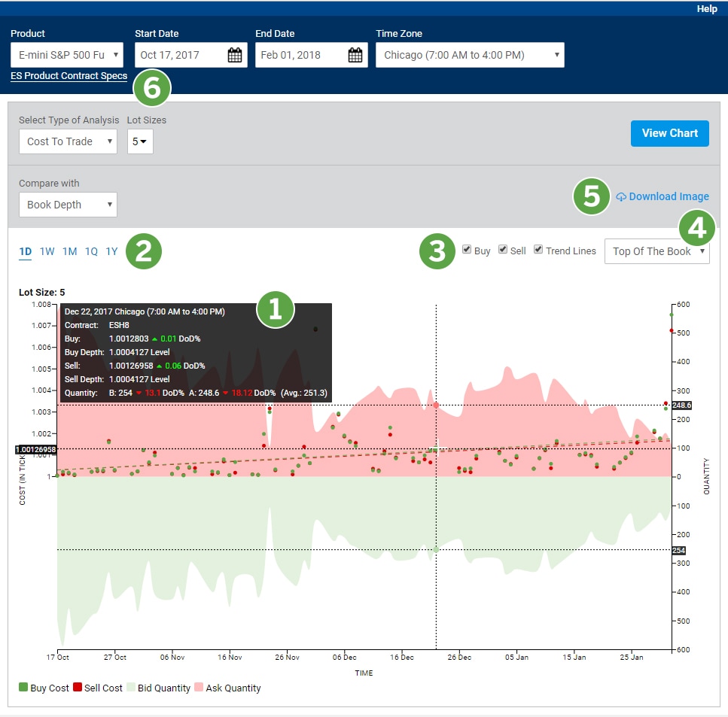Viewport: 728px width, 717px height.
Task: Switch to the 1W time range tab
Action: click(x=47, y=251)
